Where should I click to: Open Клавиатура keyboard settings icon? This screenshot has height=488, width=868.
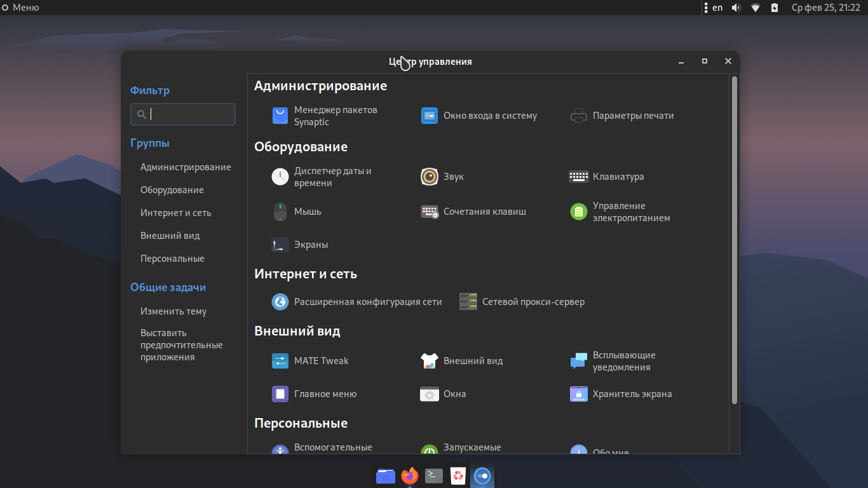579,177
